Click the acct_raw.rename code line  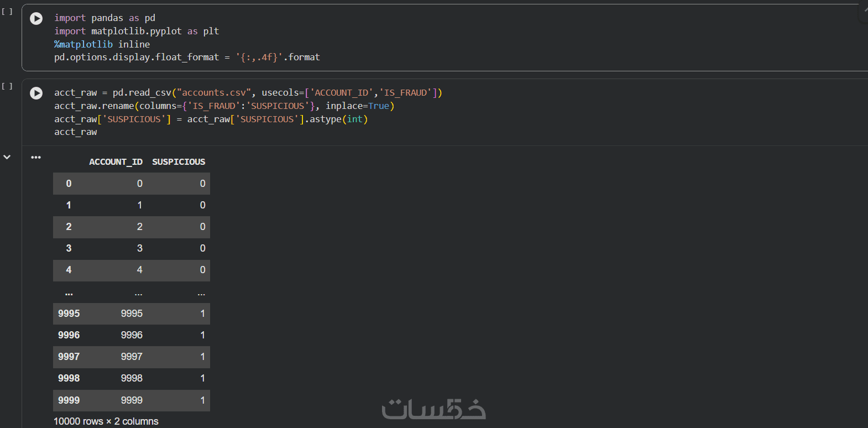(x=224, y=106)
